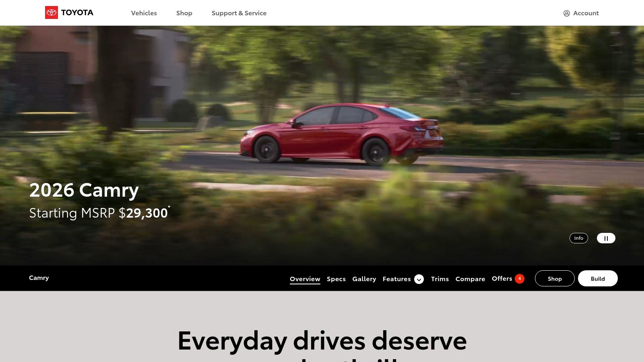Screen dimensions: 644x362
Task: Click the Build button
Action: pyautogui.click(x=598, y=278)
